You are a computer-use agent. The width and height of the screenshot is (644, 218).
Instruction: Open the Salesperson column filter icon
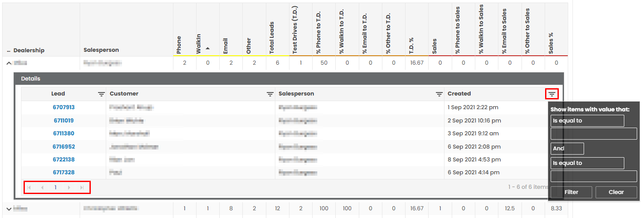click(439, 94)
